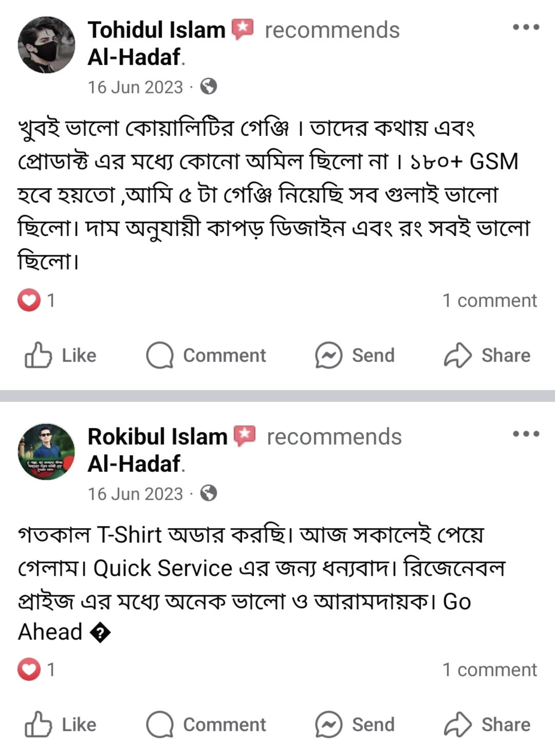
Task: Visit Tohidul Islam's profile name link
Action: tap(156, 30)
